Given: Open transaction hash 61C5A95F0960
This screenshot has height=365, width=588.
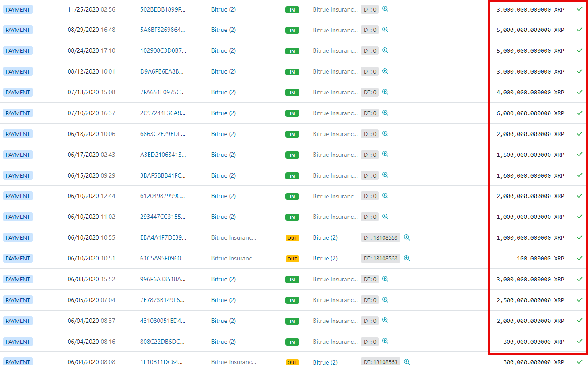Looking at the screenshot, I should (x=163, y=259).
